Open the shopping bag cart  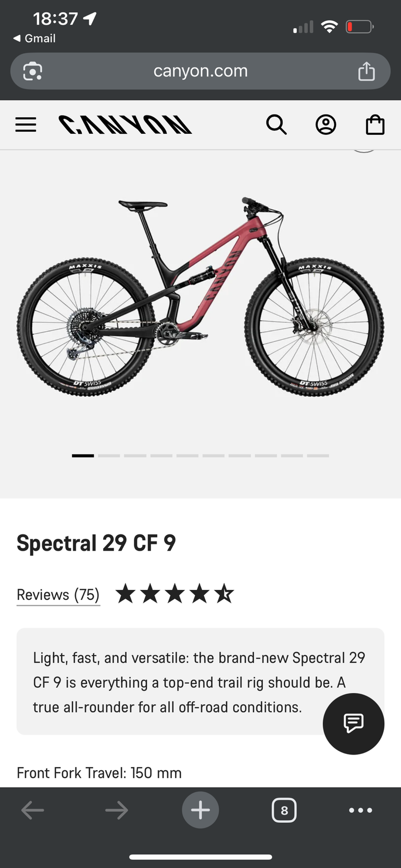[x=375, y=125]
